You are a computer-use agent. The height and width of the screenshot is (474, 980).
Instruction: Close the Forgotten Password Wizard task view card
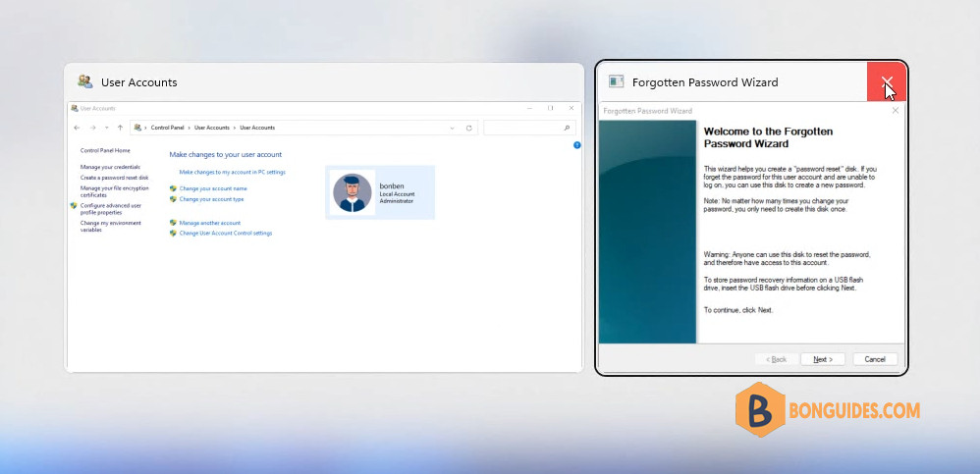887,81
